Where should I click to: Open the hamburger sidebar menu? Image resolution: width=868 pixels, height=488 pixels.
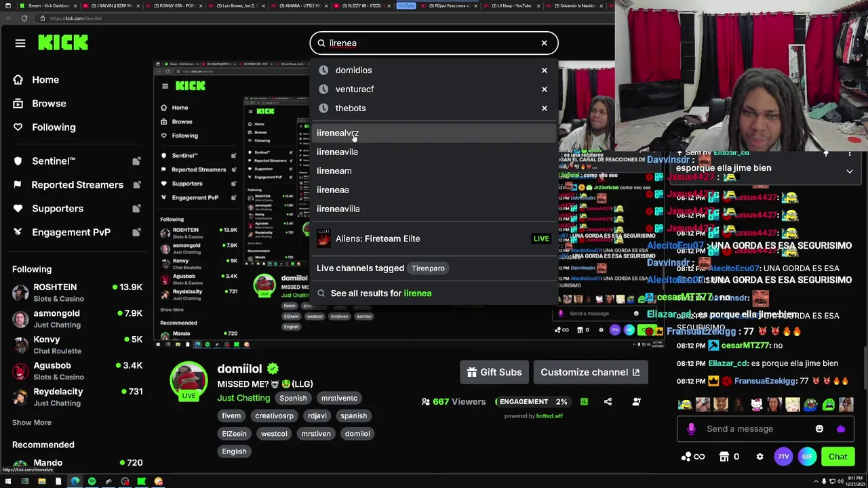coord(20,43)
